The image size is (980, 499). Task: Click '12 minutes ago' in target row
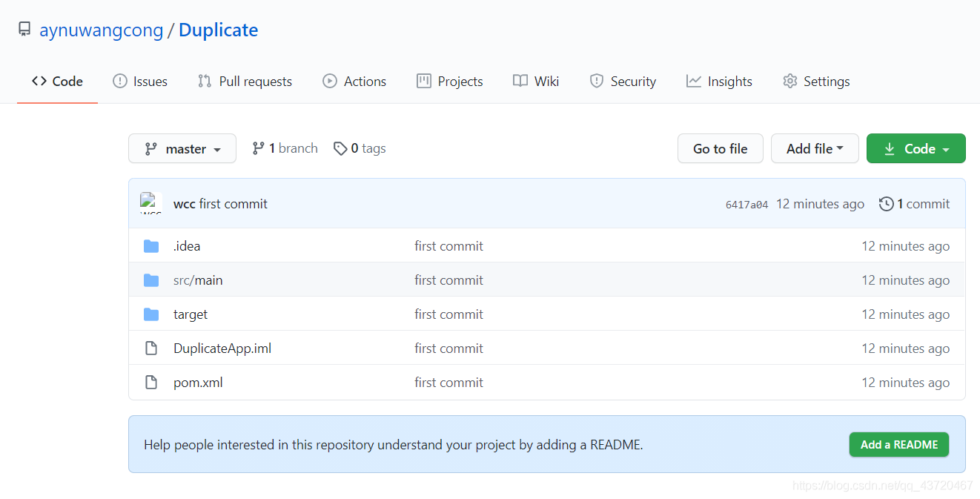pos(905,314)
